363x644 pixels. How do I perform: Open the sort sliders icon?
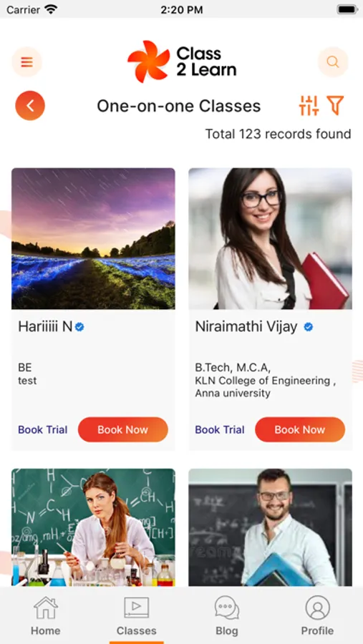click(309, 106)
